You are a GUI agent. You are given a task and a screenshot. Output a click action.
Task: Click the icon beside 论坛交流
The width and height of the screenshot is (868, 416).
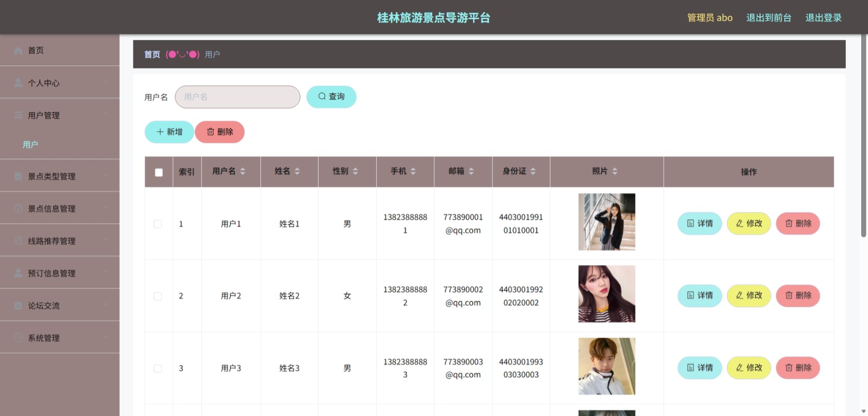click(x=19, y=305)
